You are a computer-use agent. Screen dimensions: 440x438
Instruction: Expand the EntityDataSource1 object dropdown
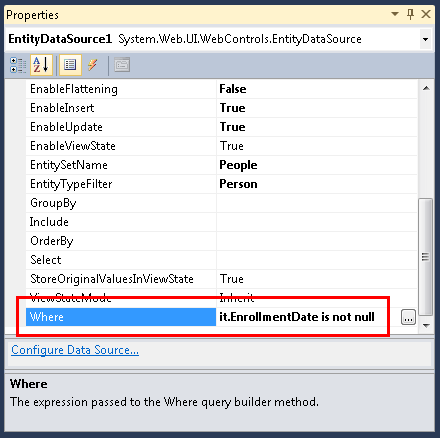coord(425,39)
